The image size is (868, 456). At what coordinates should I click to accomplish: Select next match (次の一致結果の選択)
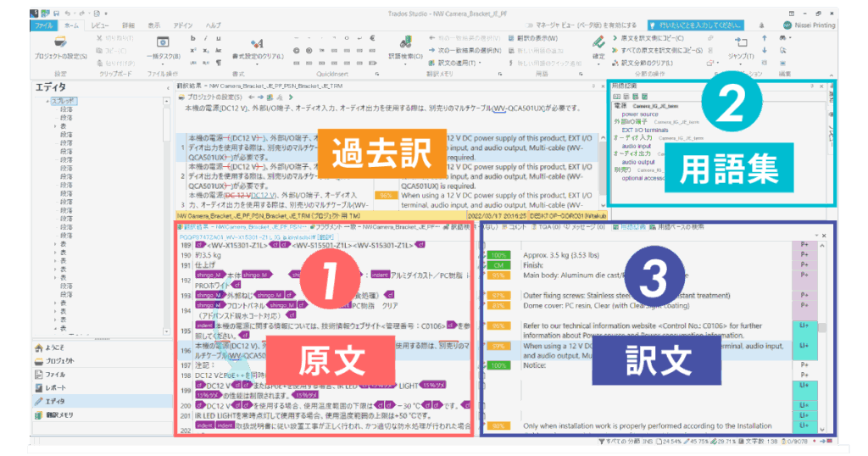click(x=465, y=50)
